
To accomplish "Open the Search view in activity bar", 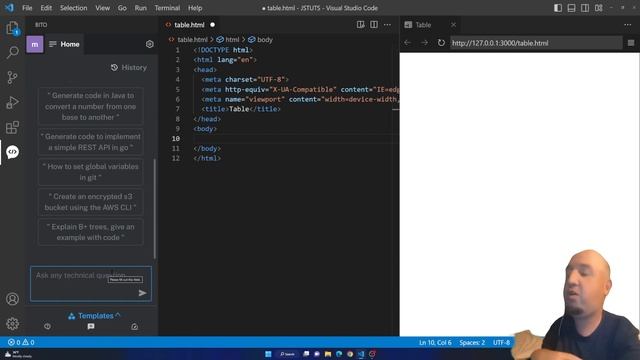I will (12, 52).
